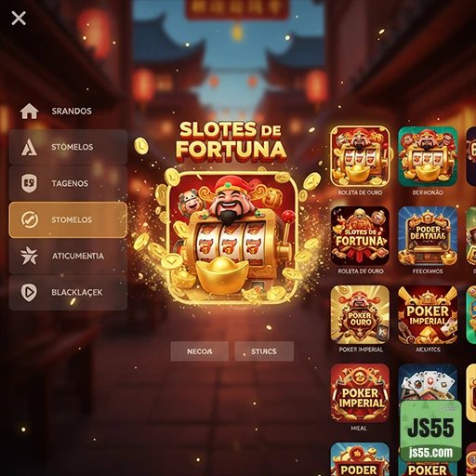Screen dimensions: 476x476
Task: Open the Poder Dentatas game tile
Action: click(428, 235)
